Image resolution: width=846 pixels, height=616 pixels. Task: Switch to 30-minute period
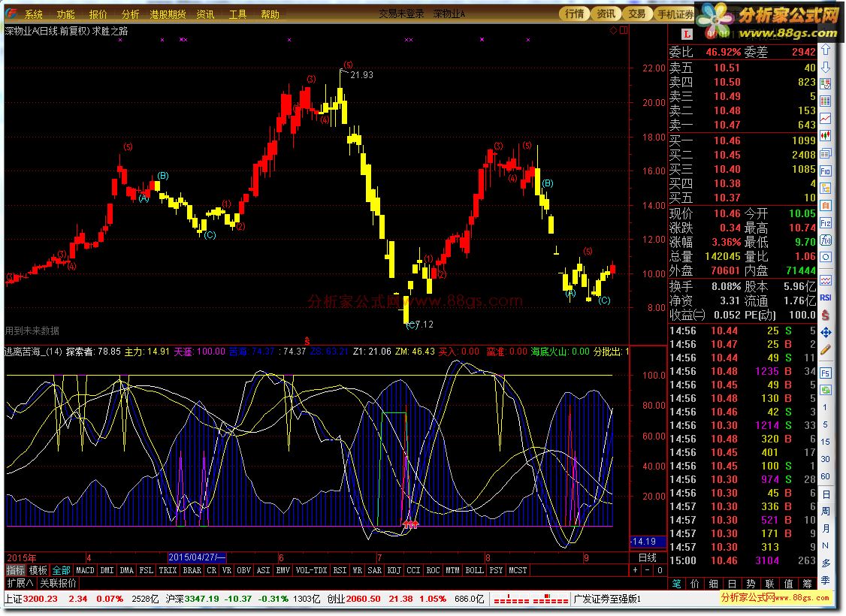[x=825, y=459]
